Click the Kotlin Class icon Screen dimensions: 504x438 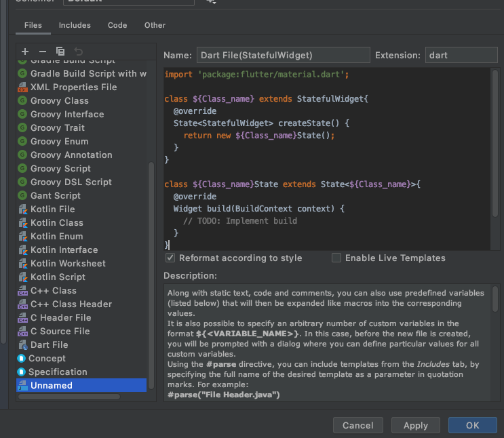(23, 222)
